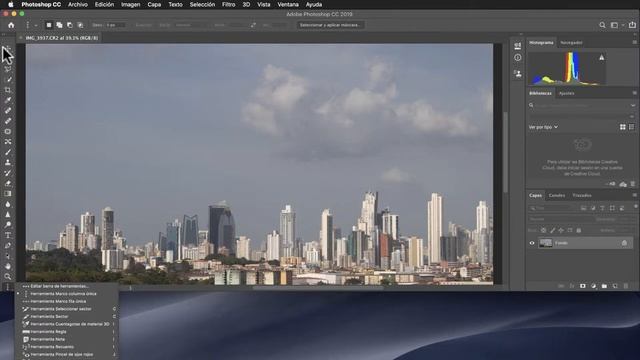Switch to the Canales tab
Screen dimensions: 640x360
557,196
